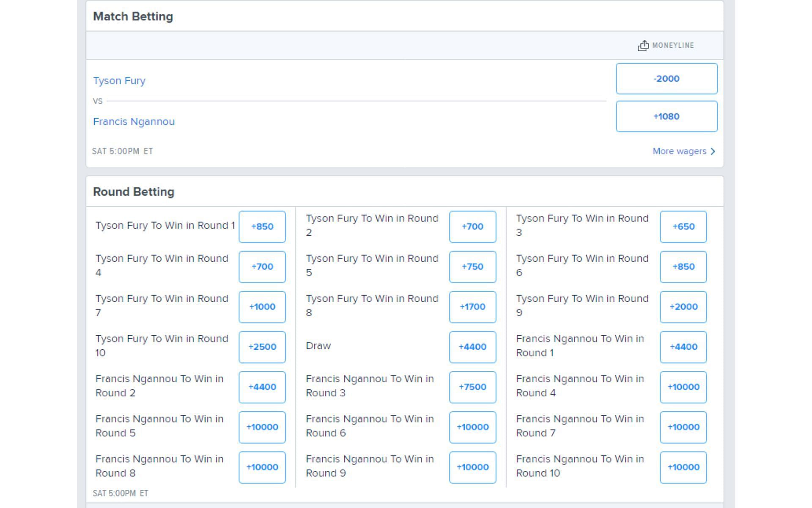Bet Tyson Fury to win Round 9

point(683,307)
